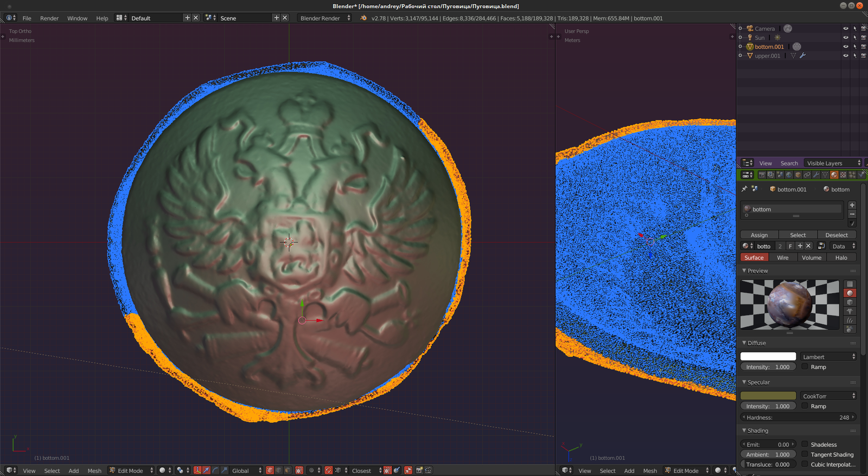The height and width of the screenshot is (476, 868).
Task: Remove the material slot with the minus button
Action: coord(852,214)
